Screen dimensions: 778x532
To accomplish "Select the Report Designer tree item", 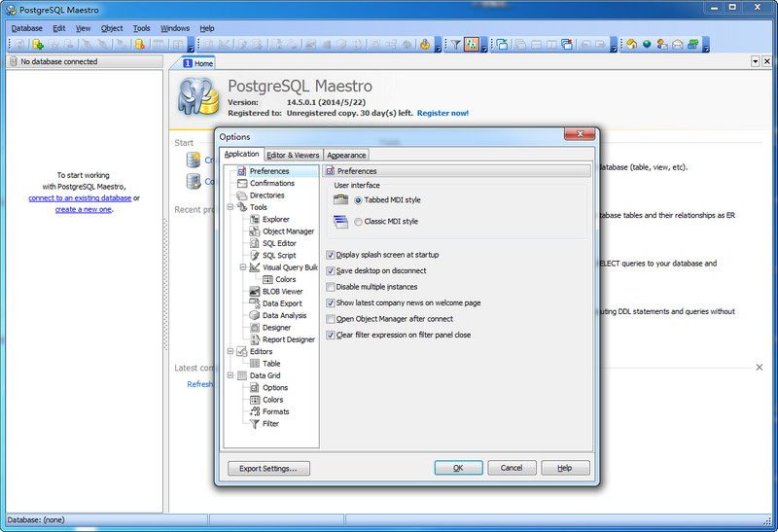I will pos(288,339).
